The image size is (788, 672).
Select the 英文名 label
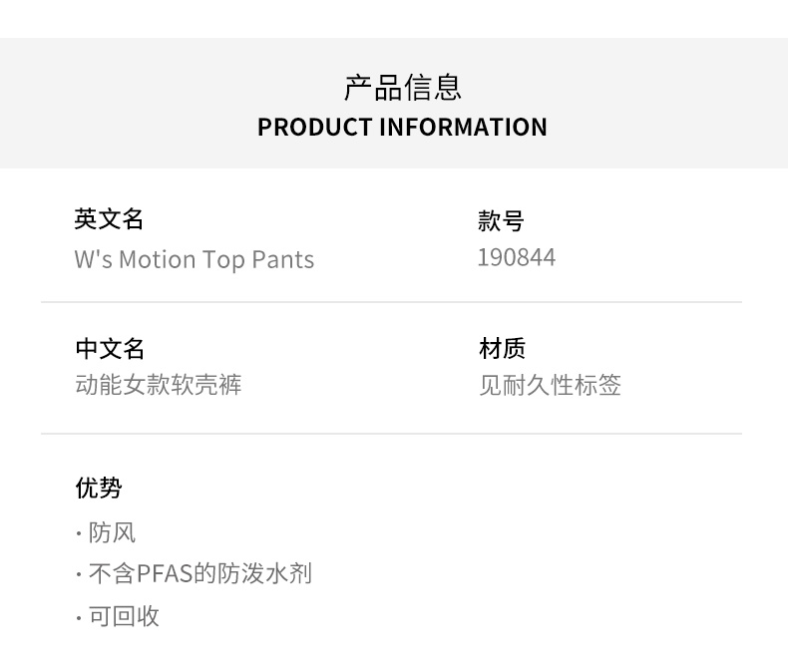pos(110,218)
